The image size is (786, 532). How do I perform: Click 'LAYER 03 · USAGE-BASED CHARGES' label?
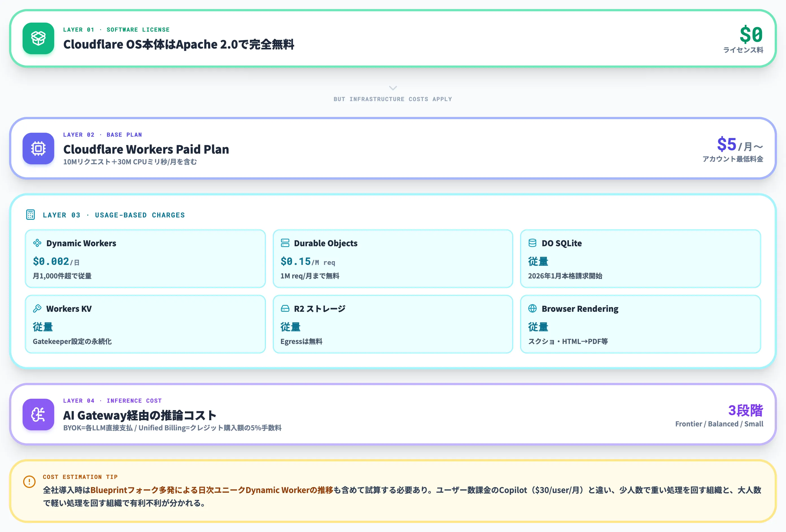click(114, 215)
